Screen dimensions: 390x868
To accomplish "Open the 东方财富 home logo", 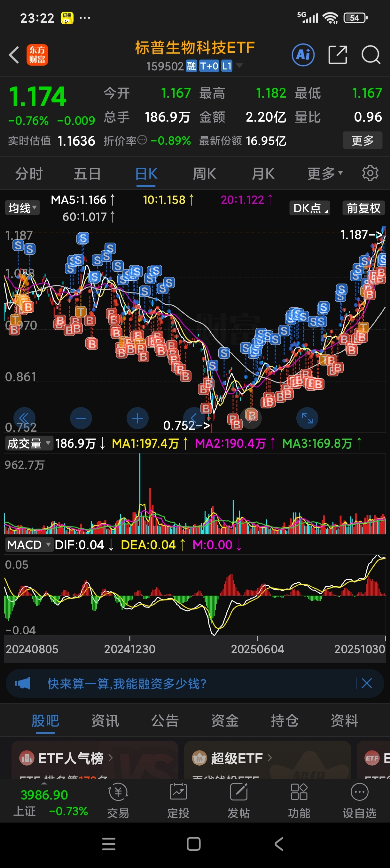I will 37,55.
